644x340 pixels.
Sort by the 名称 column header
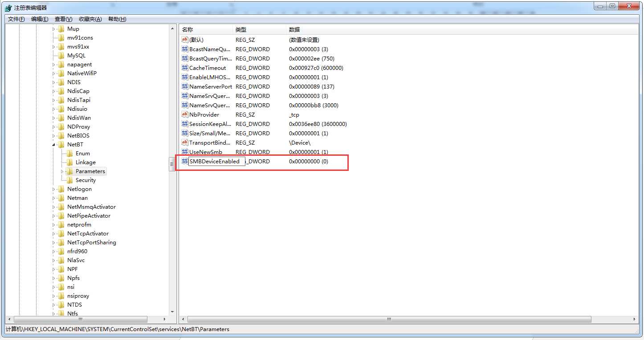coord(206,29)
